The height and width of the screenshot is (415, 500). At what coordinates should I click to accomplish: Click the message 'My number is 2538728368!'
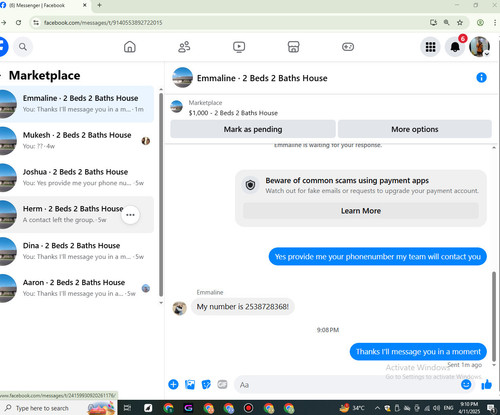click(x=243, y=306)
